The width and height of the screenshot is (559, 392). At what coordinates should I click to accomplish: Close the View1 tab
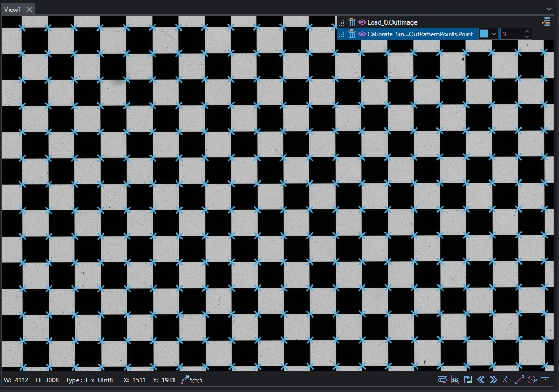tap(29, 10)
